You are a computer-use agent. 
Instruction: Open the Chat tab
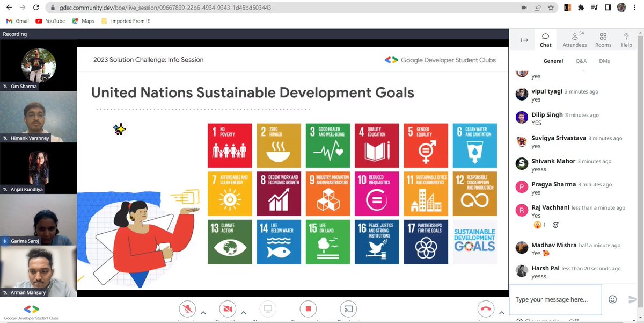pos(545,40)
